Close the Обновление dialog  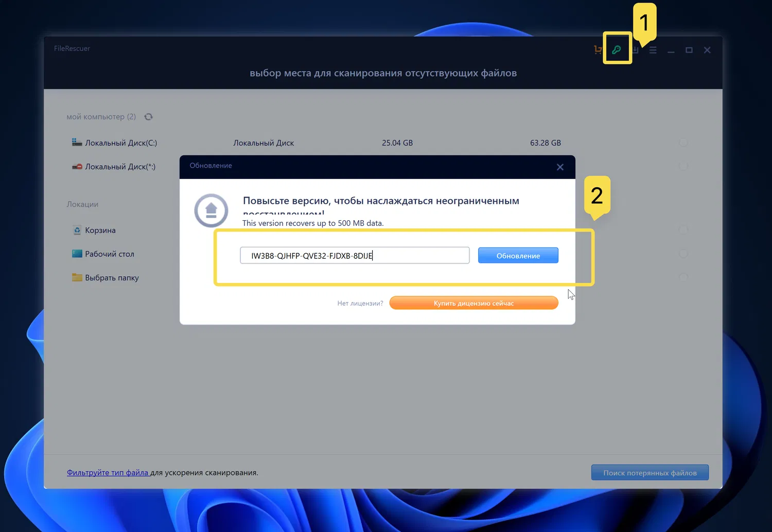(560, 167)
